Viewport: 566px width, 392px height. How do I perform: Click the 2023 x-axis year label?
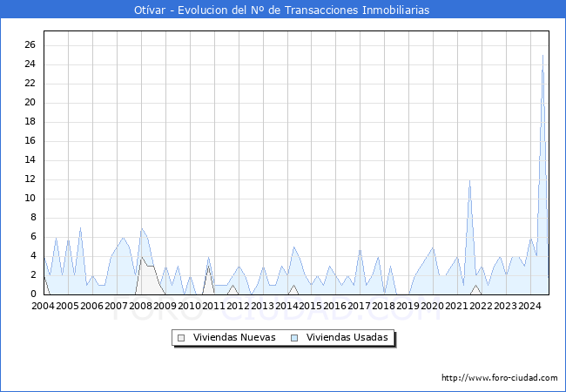(x=505, y=306)
